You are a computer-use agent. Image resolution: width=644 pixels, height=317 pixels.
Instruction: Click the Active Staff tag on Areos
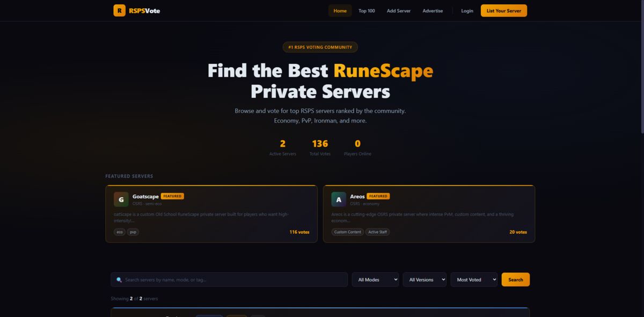click(378, 232)
